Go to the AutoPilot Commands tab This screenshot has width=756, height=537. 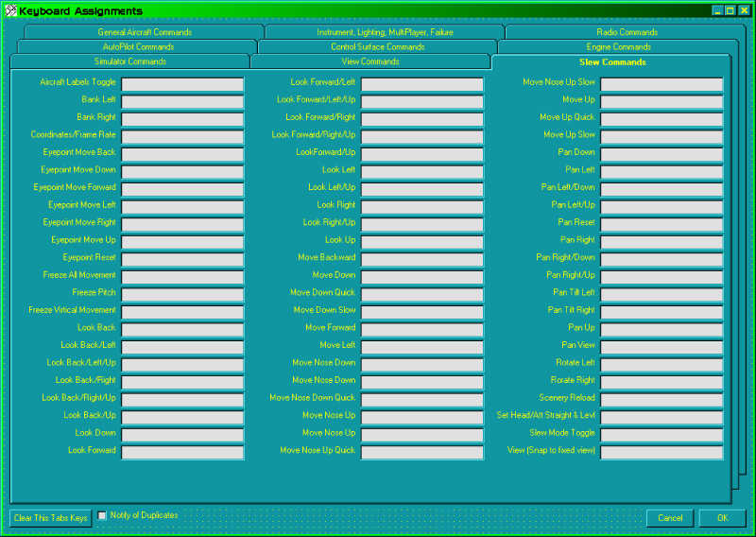coord(138,47)
